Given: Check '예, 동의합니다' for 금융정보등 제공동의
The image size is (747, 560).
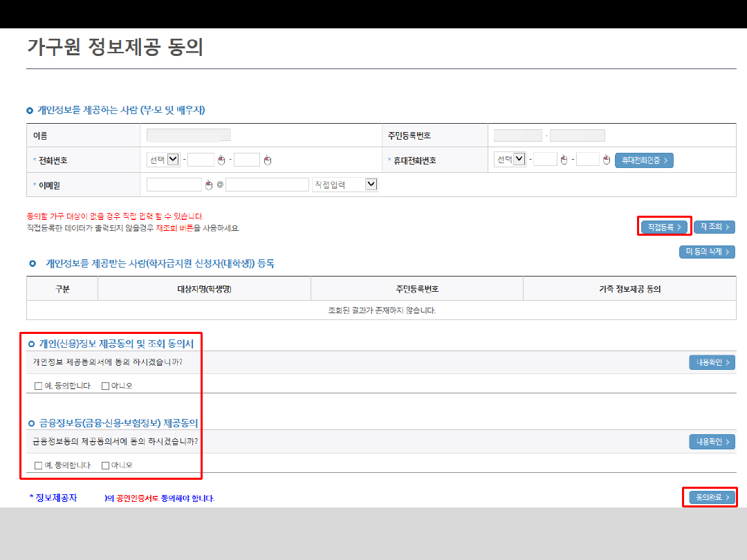Looking at the screenshot, I should (39, 465).
